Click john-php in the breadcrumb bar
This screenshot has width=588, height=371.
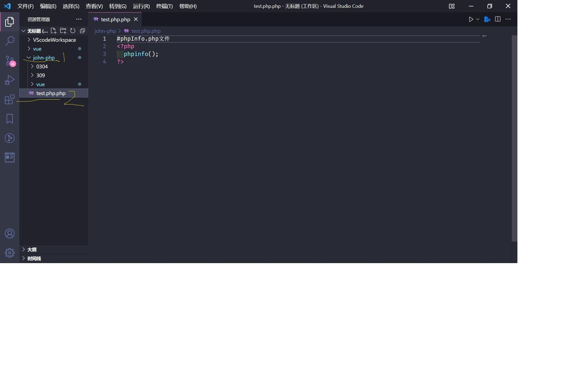pyautogui.click(x=105, y=31)
